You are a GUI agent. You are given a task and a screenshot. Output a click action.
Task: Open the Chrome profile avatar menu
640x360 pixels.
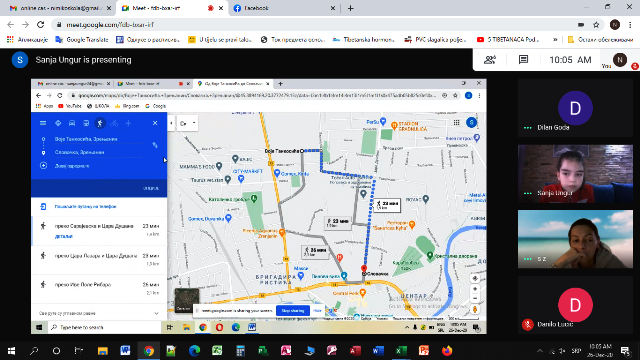(x=615, y=25)
